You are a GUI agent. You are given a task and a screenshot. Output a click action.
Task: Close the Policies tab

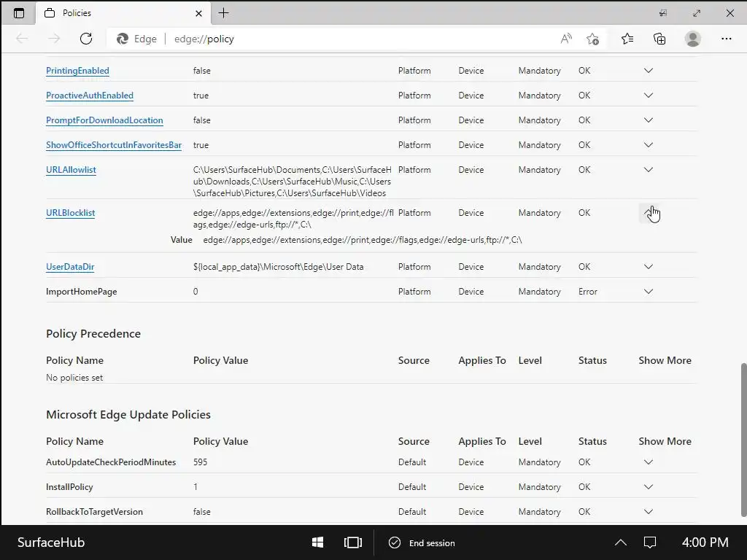pos(198,13)
